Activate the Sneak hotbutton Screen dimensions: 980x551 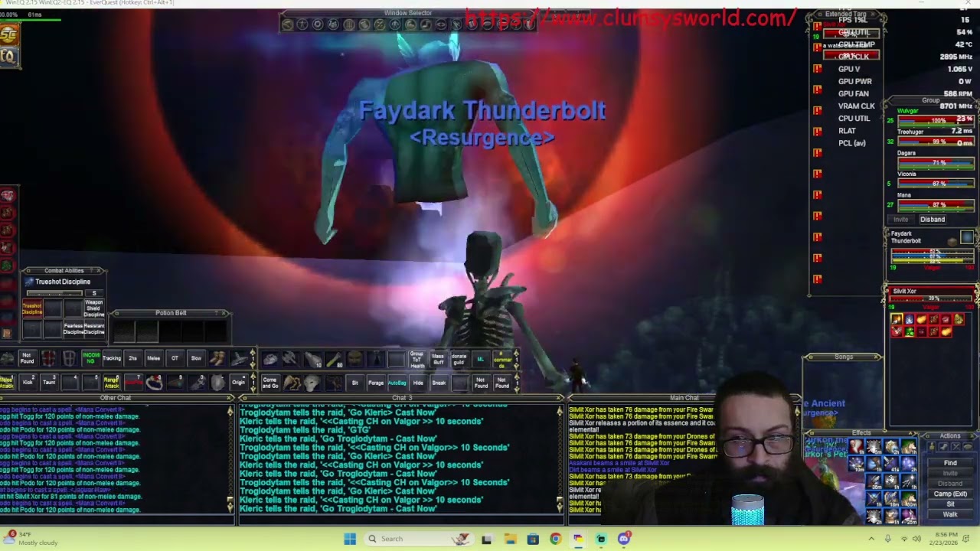pyautogui.click(x=439, y=383)
